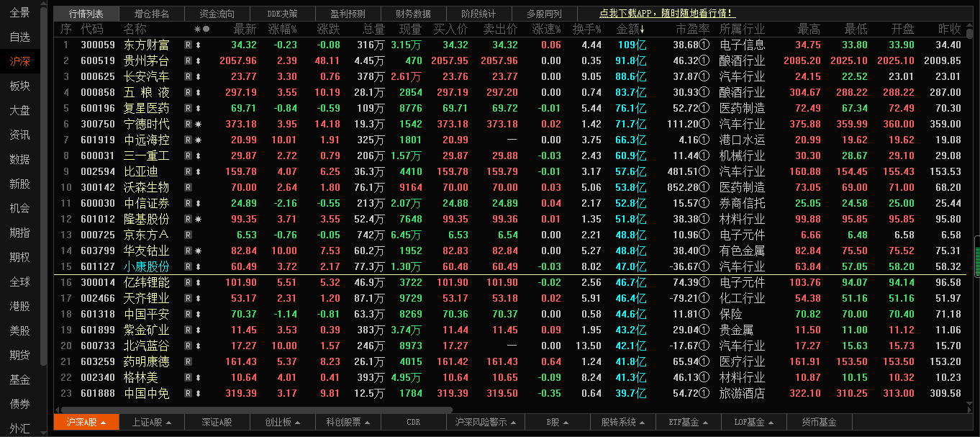Click the R badge for 东方财富
The height and width of the screenshot is (437, 980).
(x=188, y=45)
